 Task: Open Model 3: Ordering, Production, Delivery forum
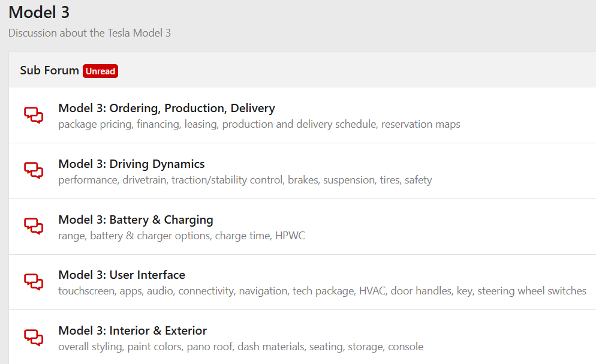click(166, 109)
